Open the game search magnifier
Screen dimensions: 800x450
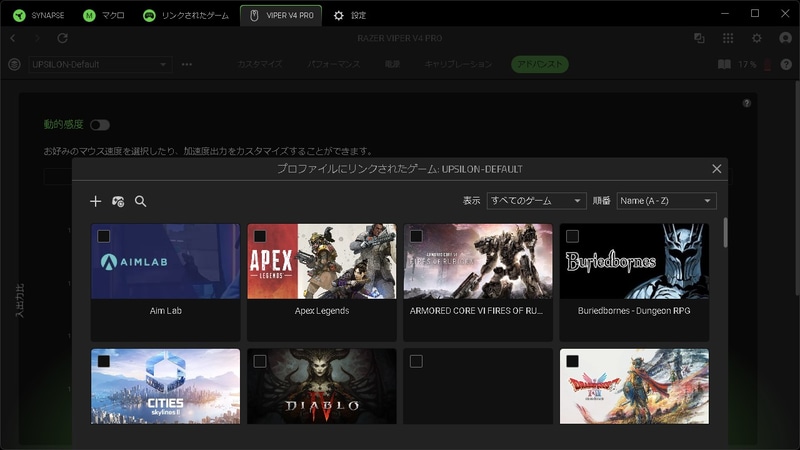pyautogui.click(x=140, y=201)
